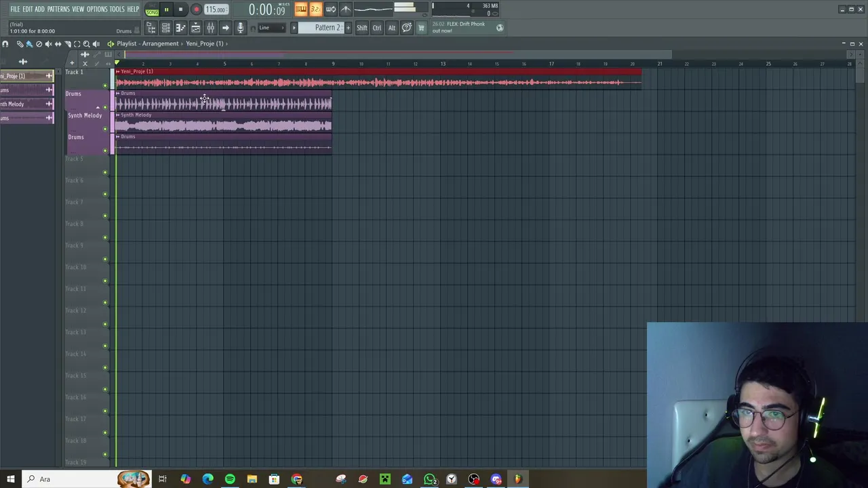Toggle the Ctrl modifier button
The image size is (868, 488).
pos(377,28)
